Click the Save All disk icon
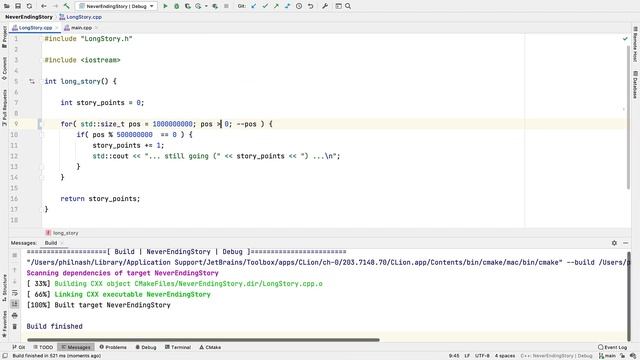Image resolution: width=640 pixels, height=360 pixels. click(x=18, y=6)
